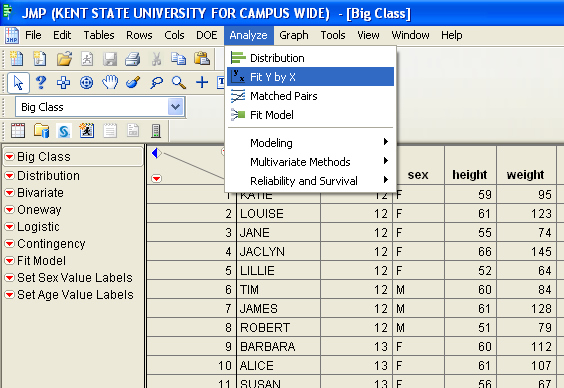Open the red triangle beside Oneway script
564x388 pixels.
10,210
